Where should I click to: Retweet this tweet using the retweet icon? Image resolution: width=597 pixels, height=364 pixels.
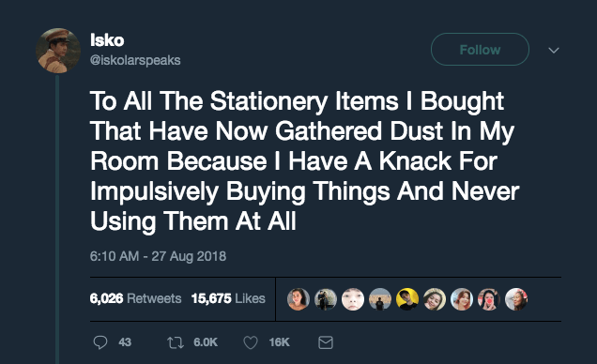tap(176, 342)
